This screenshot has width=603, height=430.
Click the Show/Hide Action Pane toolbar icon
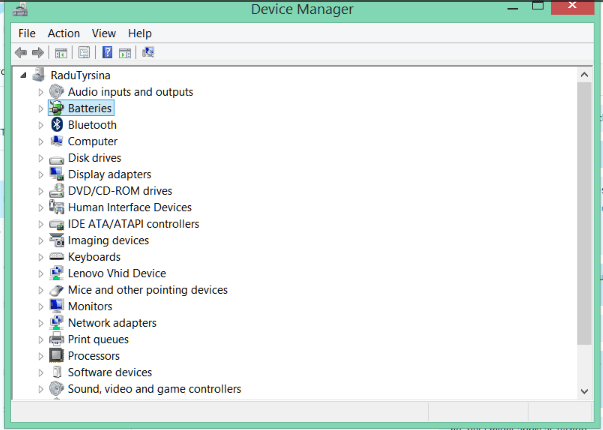[125, 53]
